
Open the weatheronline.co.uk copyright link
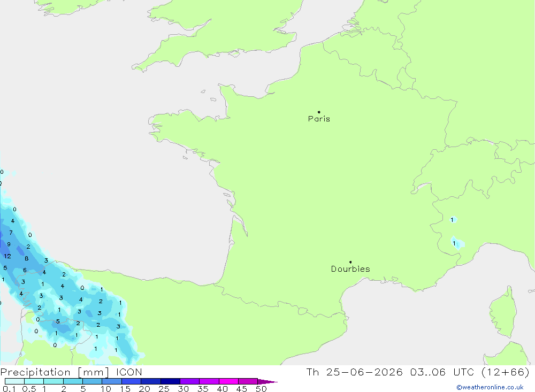point(490,387)
